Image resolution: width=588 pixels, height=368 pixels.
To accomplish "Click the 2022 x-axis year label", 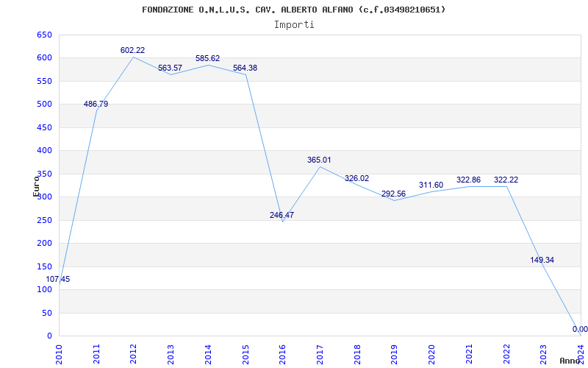I will 506,354.
